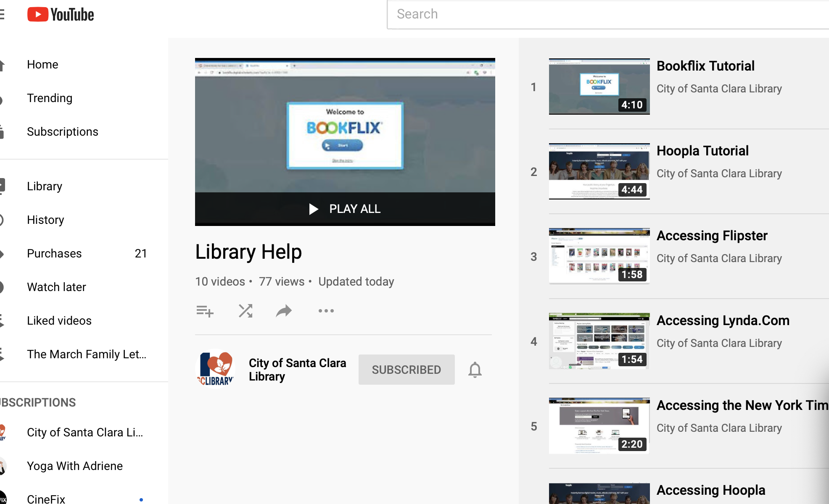Select the Library sidebar menu item
This screenshot has width=829, height=504.
click(45, 186)
